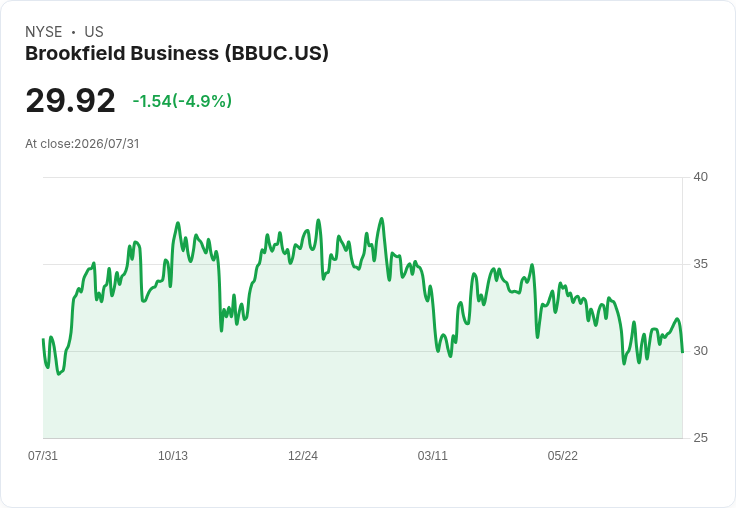Click the lowest dip near chart start
This screenshot has width=736, height=508.
(x=59, y=374)
